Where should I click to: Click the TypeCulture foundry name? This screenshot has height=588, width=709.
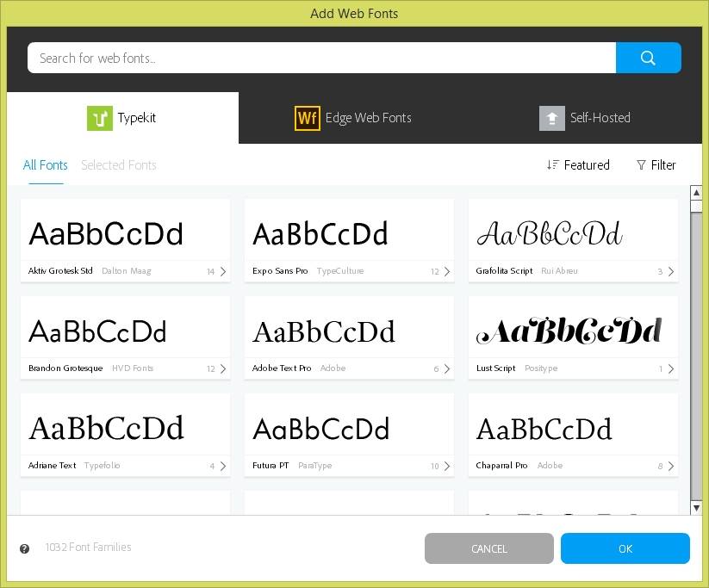[x=340, y=270]
